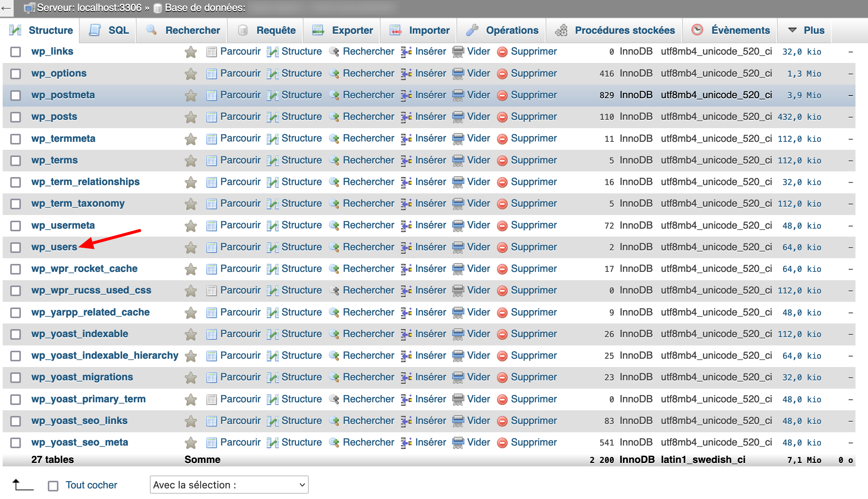Click Vider in the wp_yoast_migrations row
The width and height of the screenshot is (868, 499).
pos(478,377)
